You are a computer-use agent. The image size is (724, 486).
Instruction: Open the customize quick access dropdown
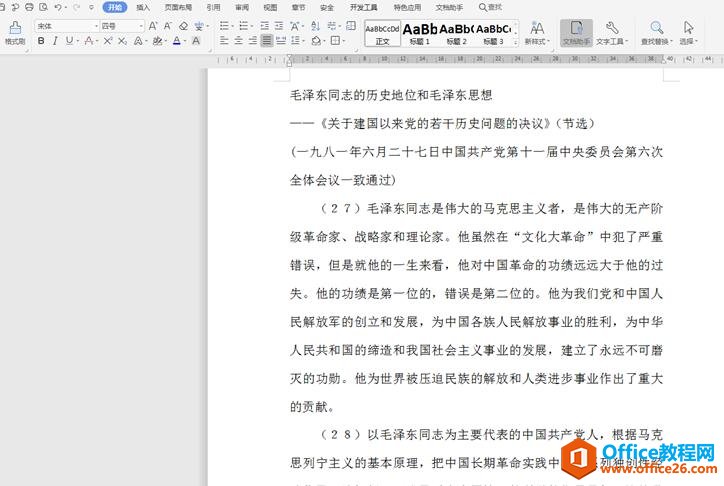pyautogui.click(x=91, y=7)
